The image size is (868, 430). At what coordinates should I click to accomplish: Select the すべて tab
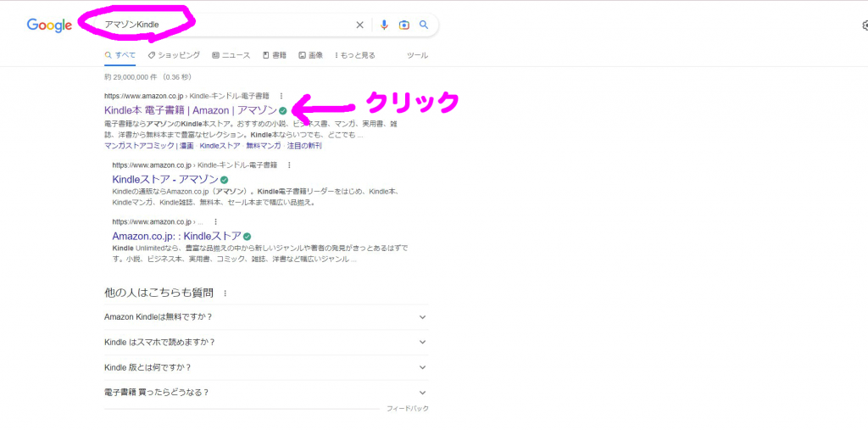click(120, 55)
